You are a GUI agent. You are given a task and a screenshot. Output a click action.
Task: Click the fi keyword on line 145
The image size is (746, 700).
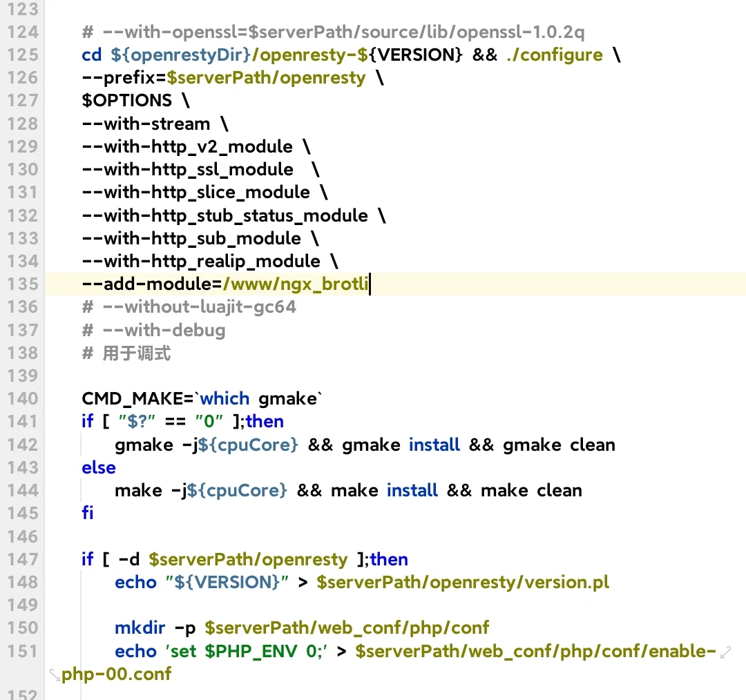coord(88,513)
